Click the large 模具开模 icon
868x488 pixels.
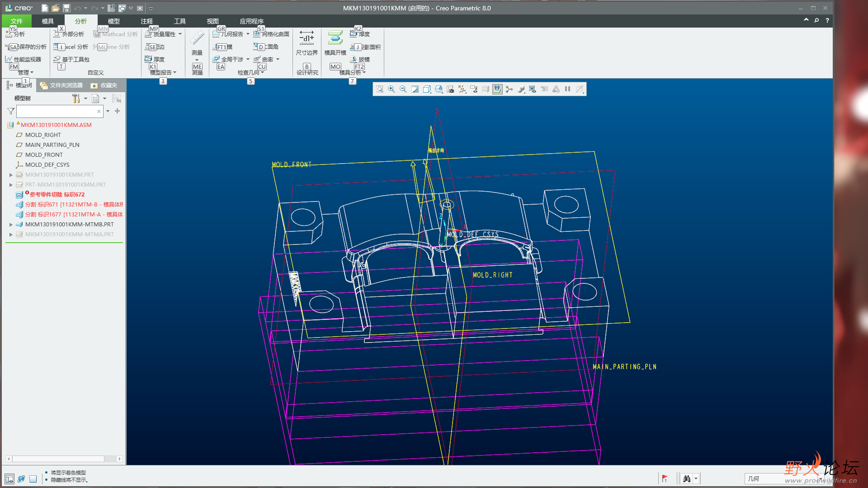click(335, 38)
